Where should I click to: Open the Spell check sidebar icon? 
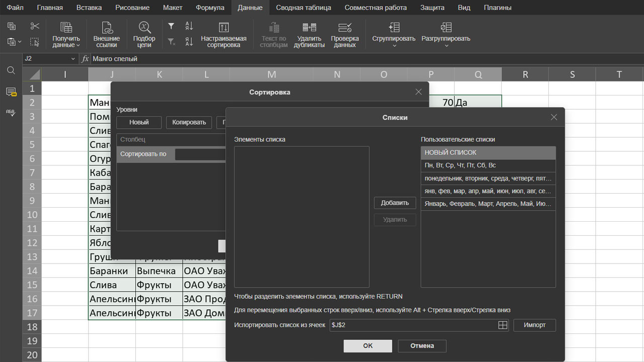point(11,114)
